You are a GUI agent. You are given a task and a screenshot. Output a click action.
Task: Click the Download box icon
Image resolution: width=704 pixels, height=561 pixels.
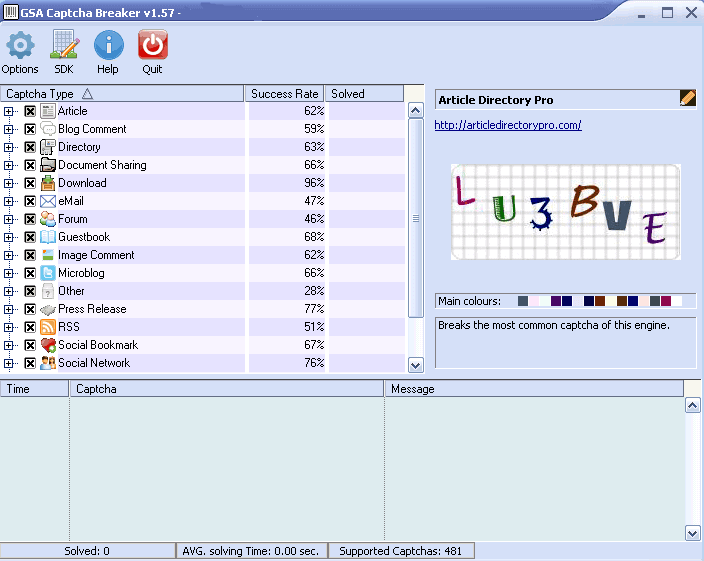pos(48,183)
